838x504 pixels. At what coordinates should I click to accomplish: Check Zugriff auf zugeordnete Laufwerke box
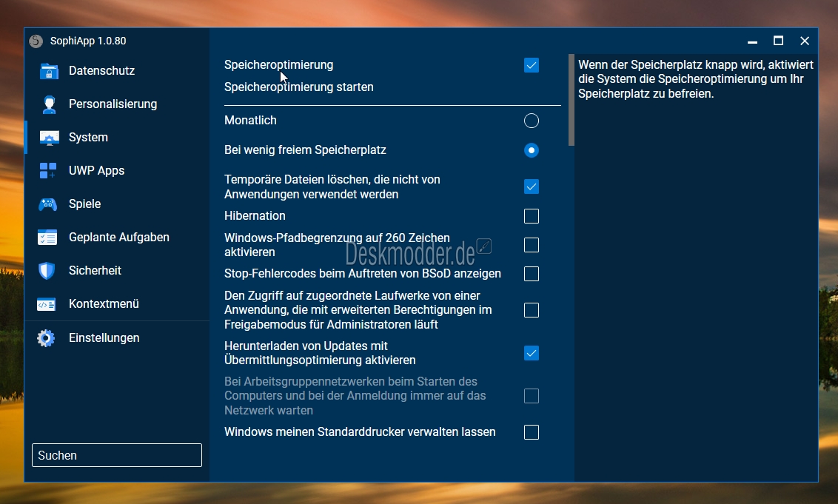[x=532, y=310]
